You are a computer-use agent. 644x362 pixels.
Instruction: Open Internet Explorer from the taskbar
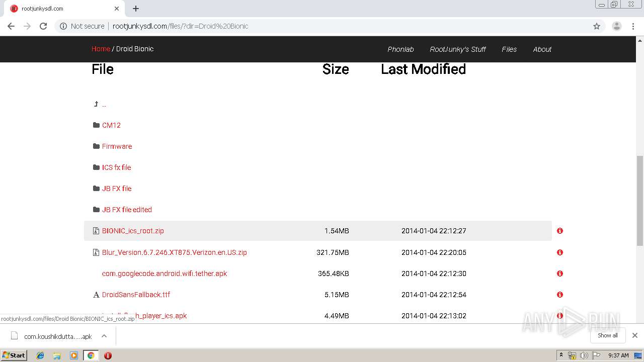[x=40, y=355]
